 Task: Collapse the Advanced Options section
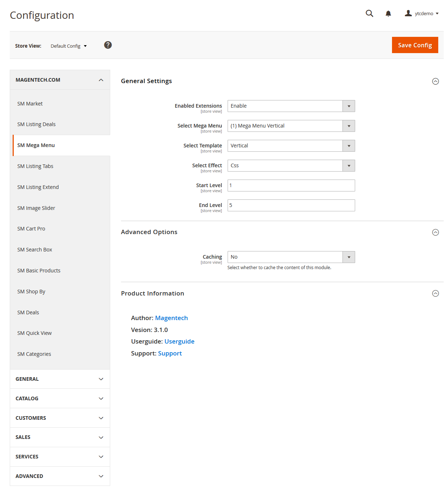(x=435, y=232)
